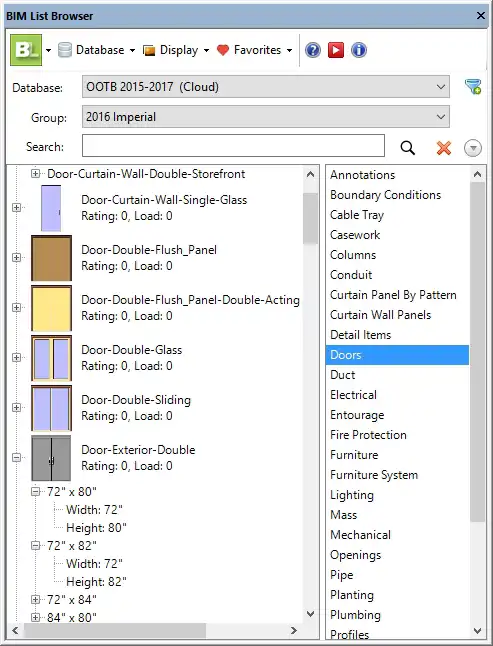The height and width of the screenshot is (646, 493).
Task: Click the horizontal scrollbar right arrow
Action: tap(294, 630)
